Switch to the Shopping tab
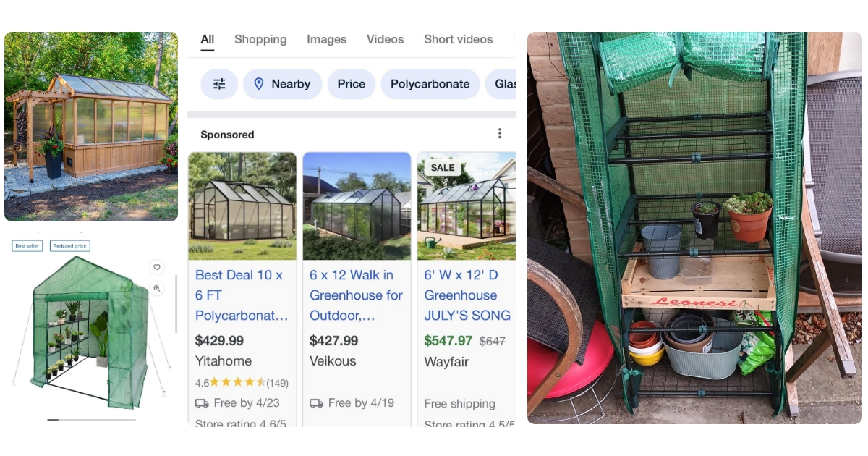This screenshot has height=456, width=868. pos(260,40)
